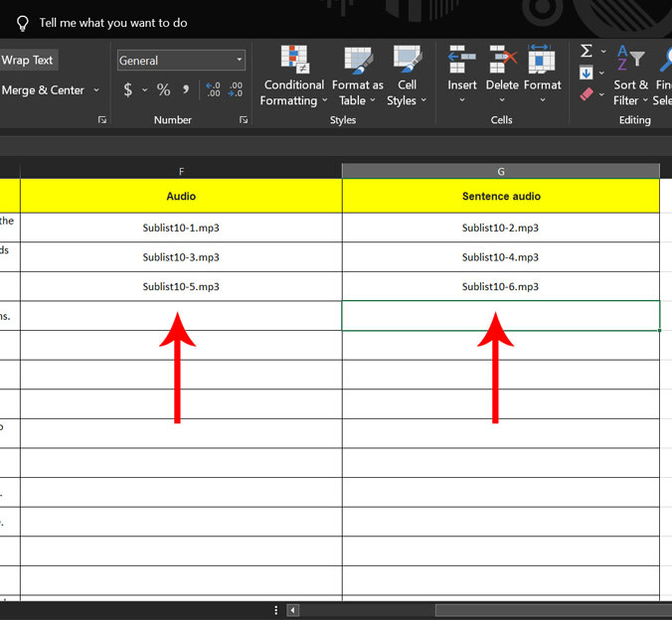Click the horizontal scrollbar thumb

coord(554,610)
